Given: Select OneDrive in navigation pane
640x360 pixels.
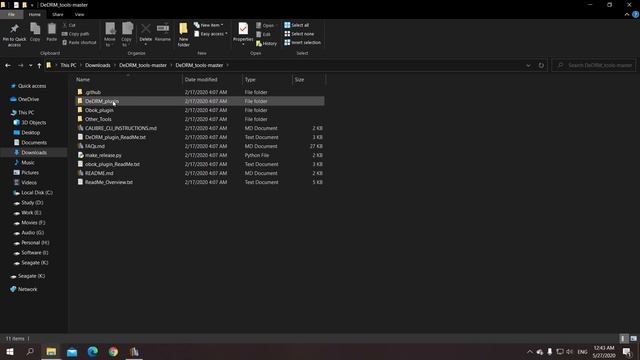Looking at the screenshot, I should (28, 99).
